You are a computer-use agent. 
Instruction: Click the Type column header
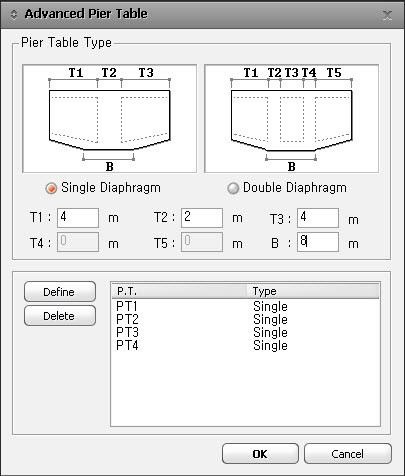click(313, 291)
